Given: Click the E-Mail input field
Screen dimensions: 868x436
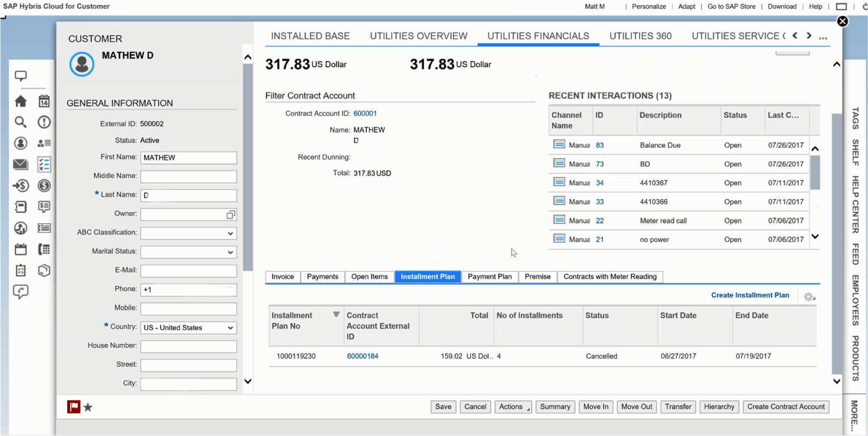Looking at the screenshot, I should click(188, 271).
